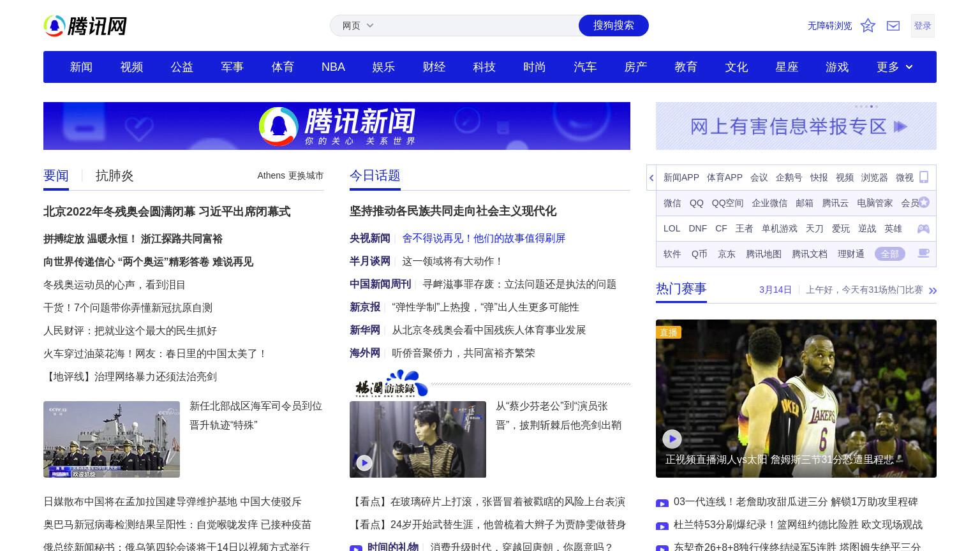The width and height of the screenshot is (980, 551).
Task: Open the 新闻 navigation item
Action: tap(81, 67)
